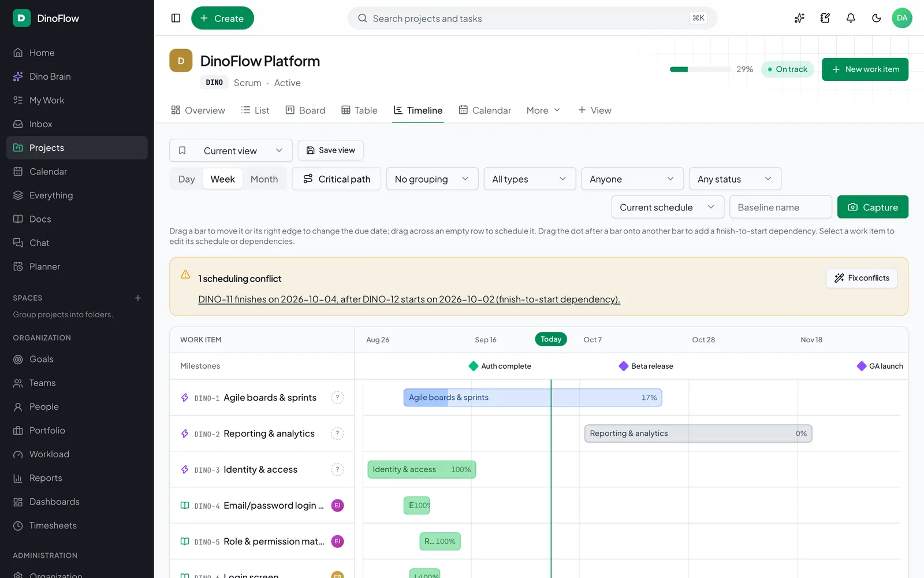Focus the Baseline name input field

(x=781, y=207)
